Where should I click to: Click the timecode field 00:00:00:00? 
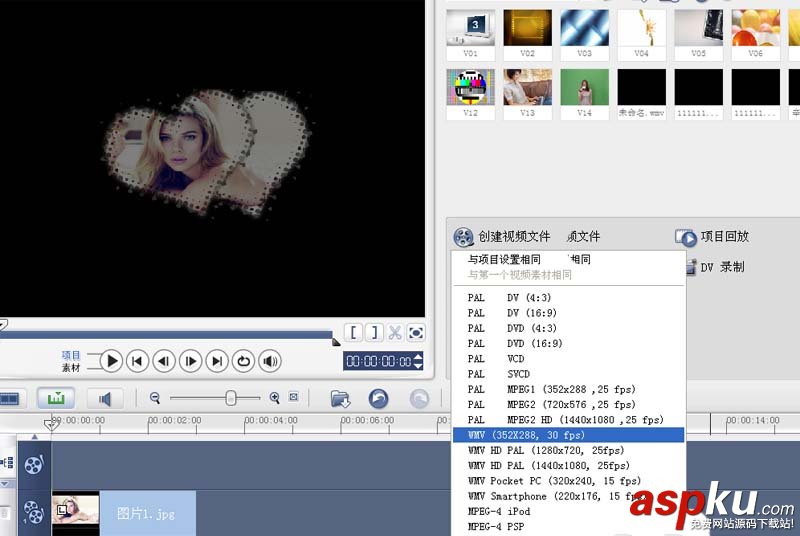click(x=379, y=361)
